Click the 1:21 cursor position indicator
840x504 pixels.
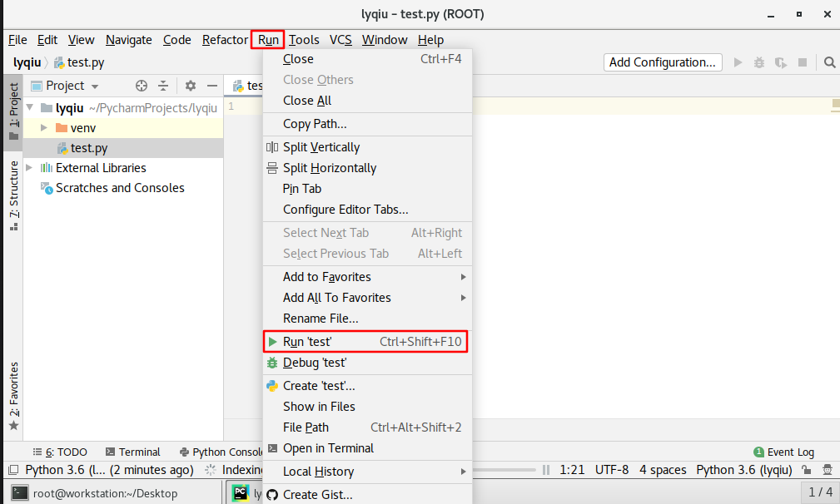[572, 470]
